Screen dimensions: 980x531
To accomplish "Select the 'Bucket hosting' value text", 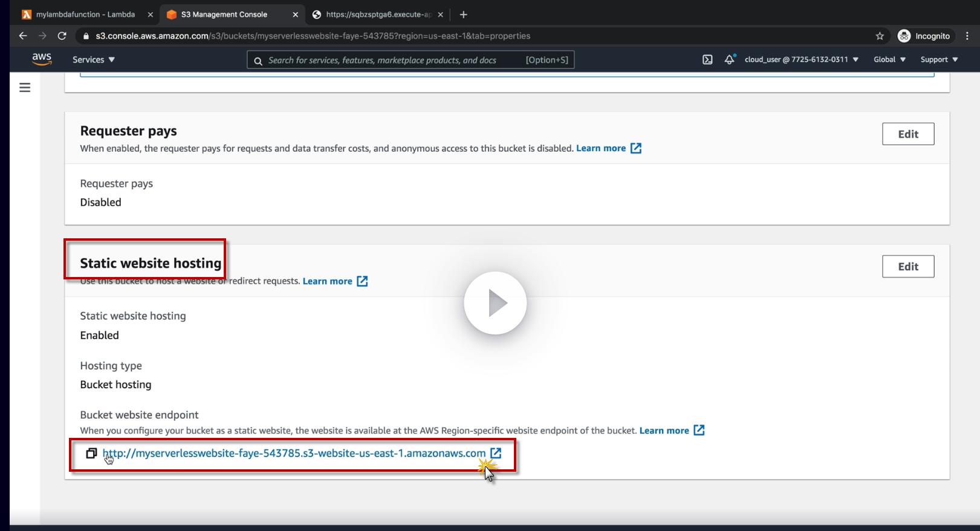I will tap(115, 385).
